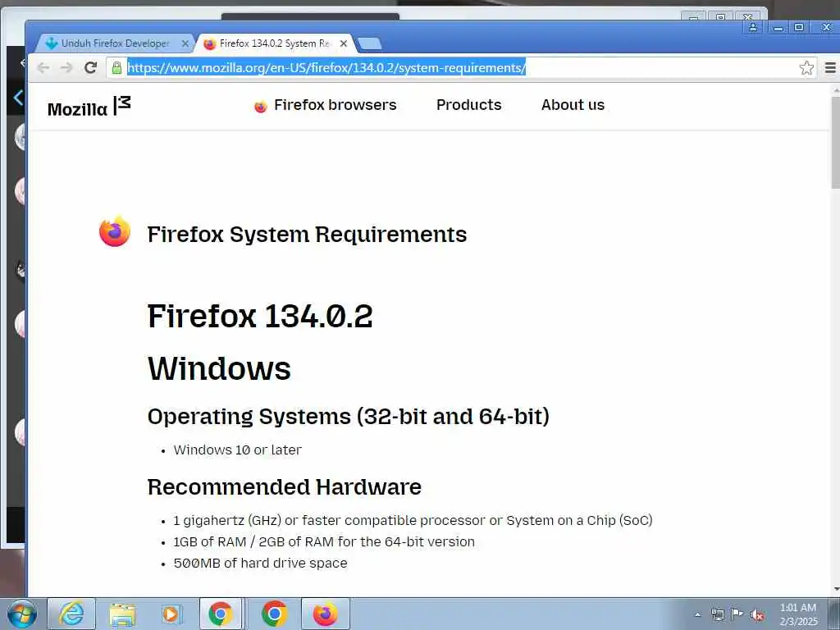Click the address bar URL field
The image size is (840, 630).
461,68
